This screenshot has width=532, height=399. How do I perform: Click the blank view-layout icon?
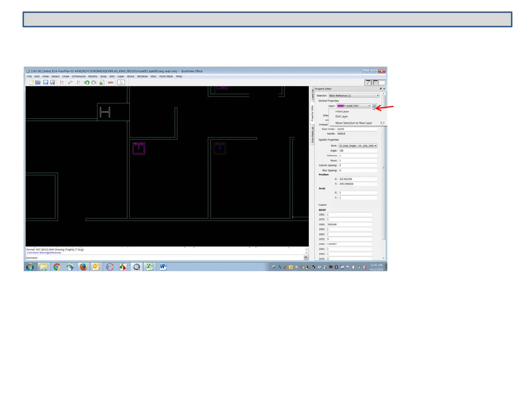pyautogui.click(x=382, y=82)
